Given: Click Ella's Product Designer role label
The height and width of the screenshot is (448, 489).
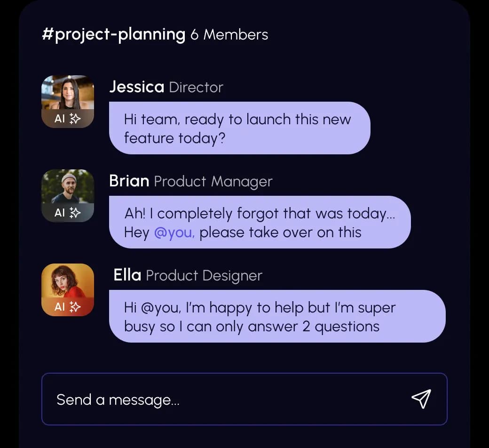Looking at the screenshot, I should (204, 276).
